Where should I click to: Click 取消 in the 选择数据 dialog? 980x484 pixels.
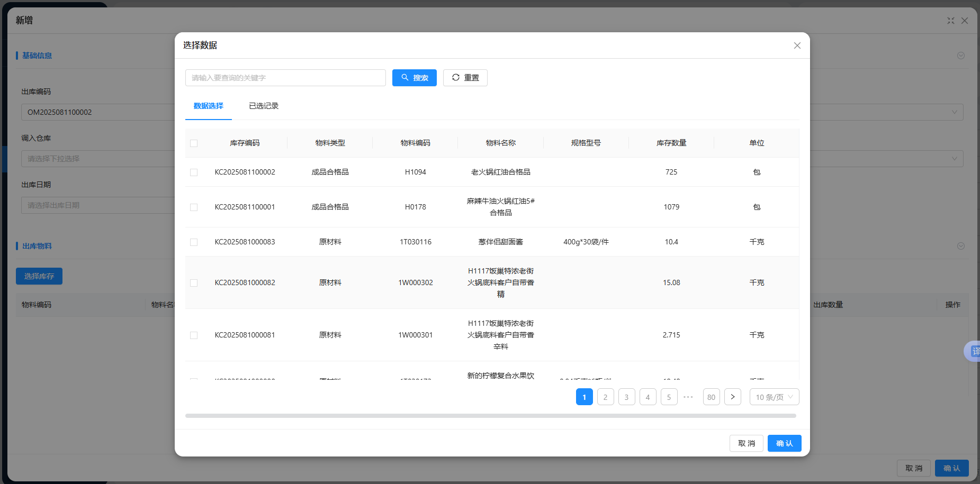click(747, 443)
